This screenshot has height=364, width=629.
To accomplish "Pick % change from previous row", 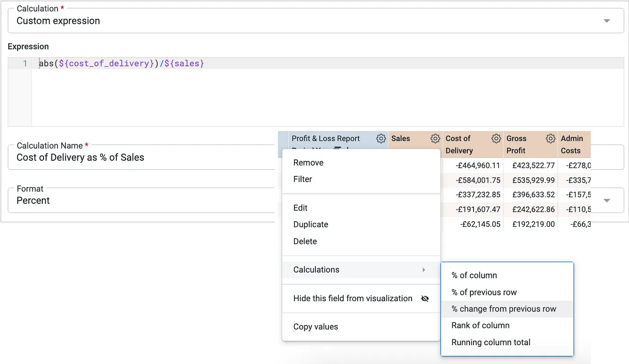I will pos(504,309).
